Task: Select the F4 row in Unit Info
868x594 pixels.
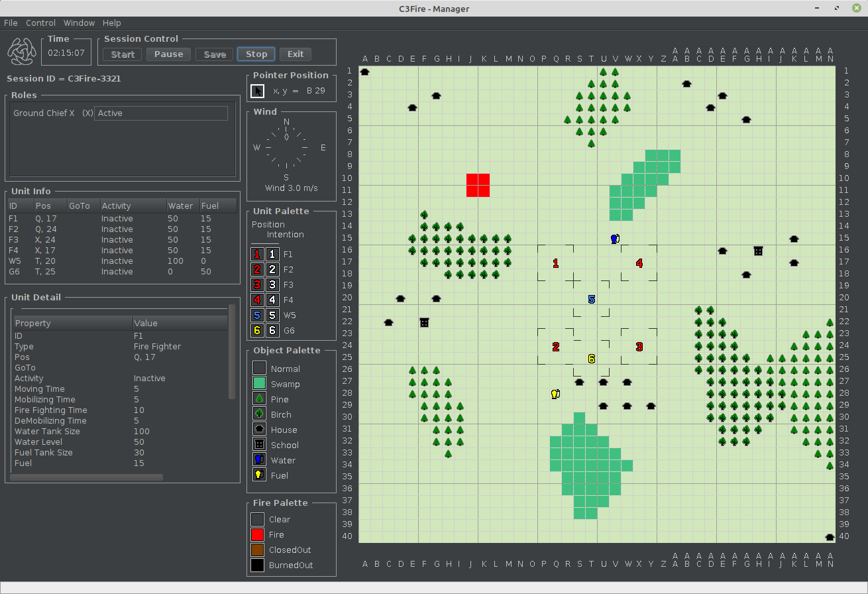Action: pyautogui.click(x=122, y=251)
